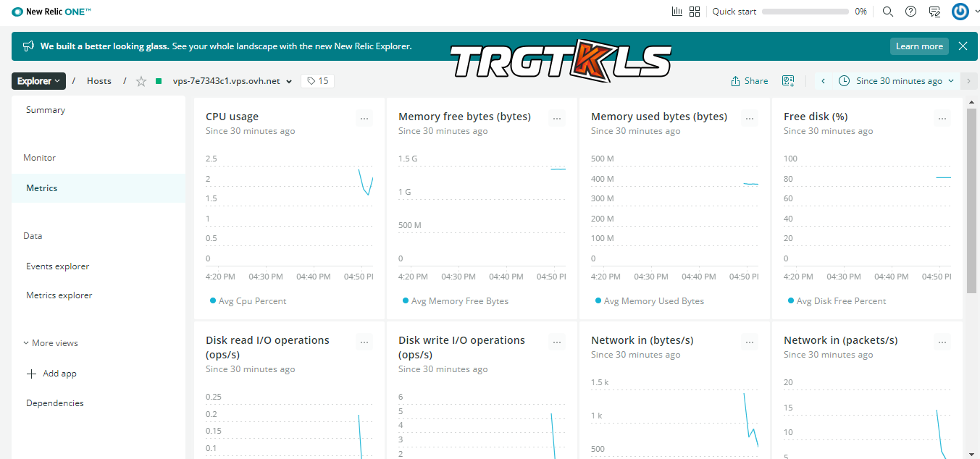
Task: Toggle Avg Cpu Percent legend series
Action: [252, 301]
